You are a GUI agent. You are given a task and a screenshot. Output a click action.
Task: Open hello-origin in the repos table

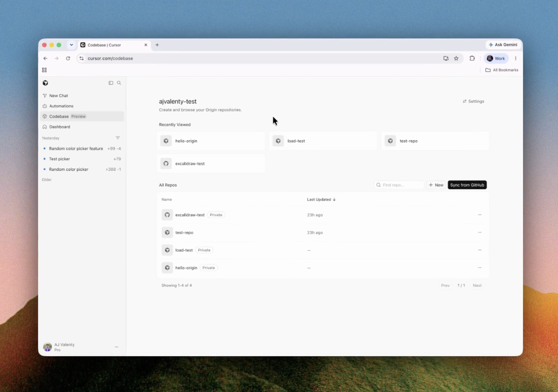pyautogui.click(x=186, y=268)
